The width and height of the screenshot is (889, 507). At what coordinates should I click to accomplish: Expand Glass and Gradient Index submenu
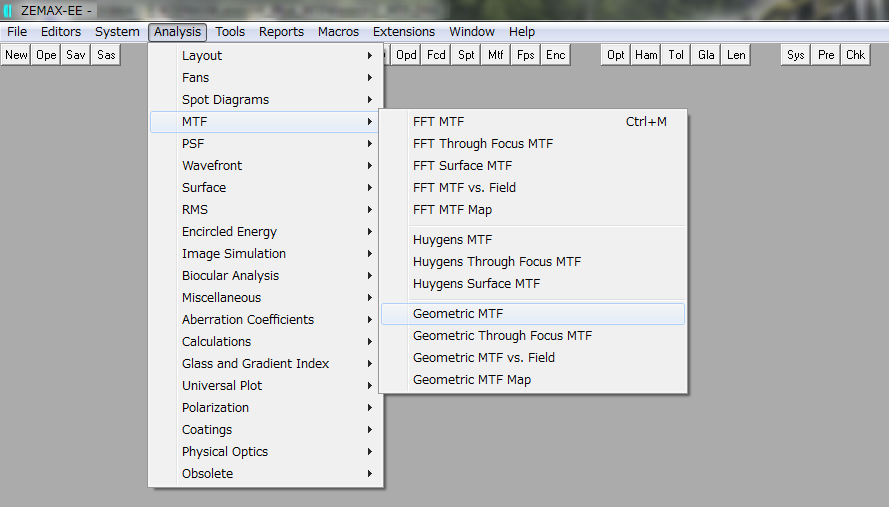[x=266, y=364]
